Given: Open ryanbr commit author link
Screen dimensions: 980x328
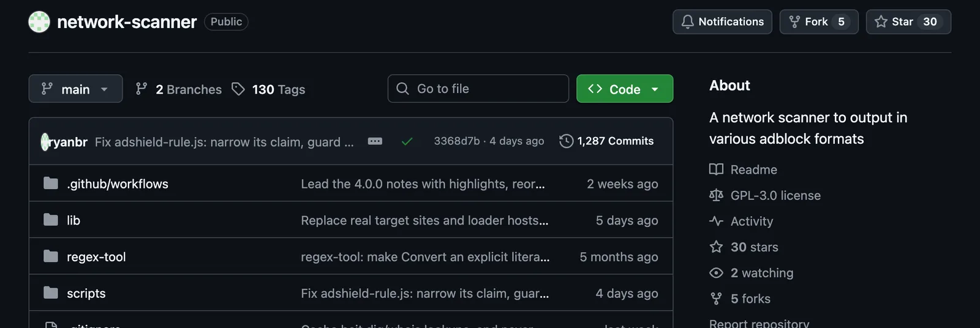Looking at the screenshot, I should click(68, 142).
